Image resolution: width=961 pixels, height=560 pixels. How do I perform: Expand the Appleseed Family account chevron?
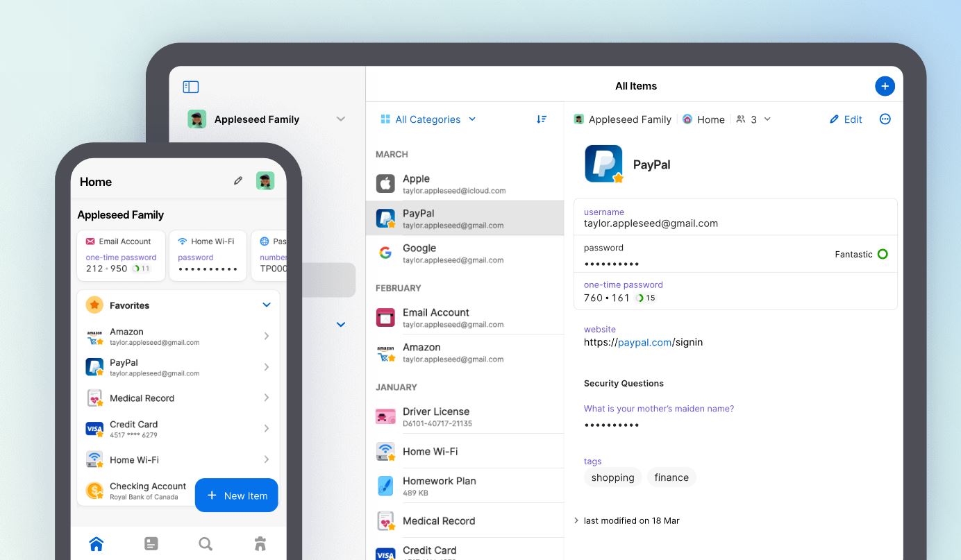341,119
